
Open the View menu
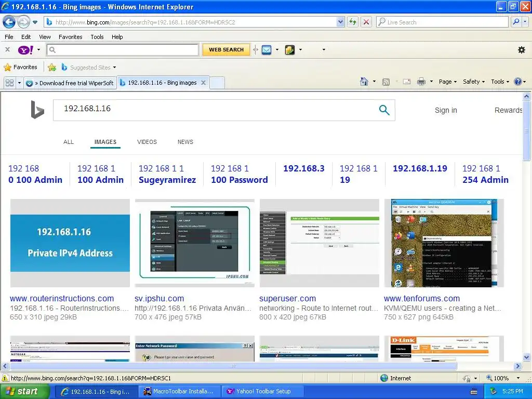pyautogui.click(x=45, y=37)
